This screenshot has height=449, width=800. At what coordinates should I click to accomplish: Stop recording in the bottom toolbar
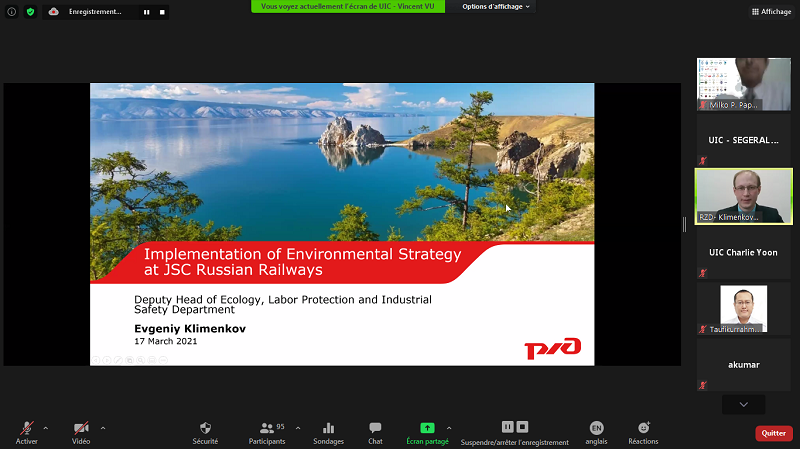pos(522,427)
